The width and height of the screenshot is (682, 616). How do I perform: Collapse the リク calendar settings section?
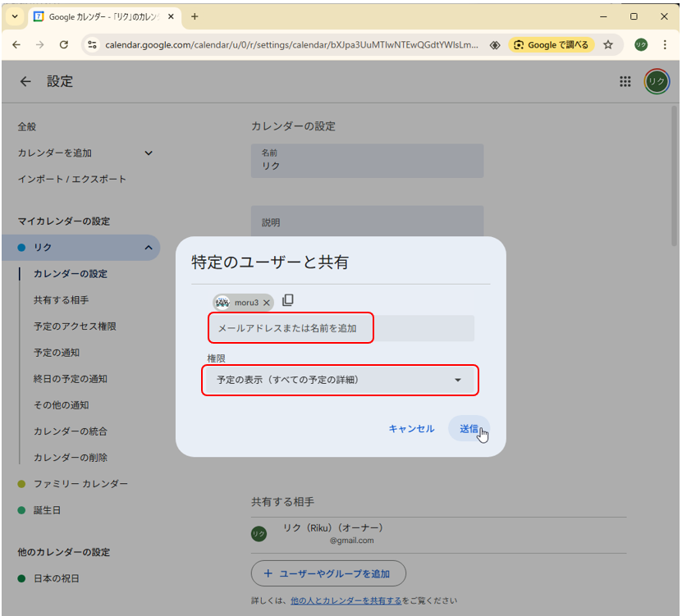pos(149,248)
